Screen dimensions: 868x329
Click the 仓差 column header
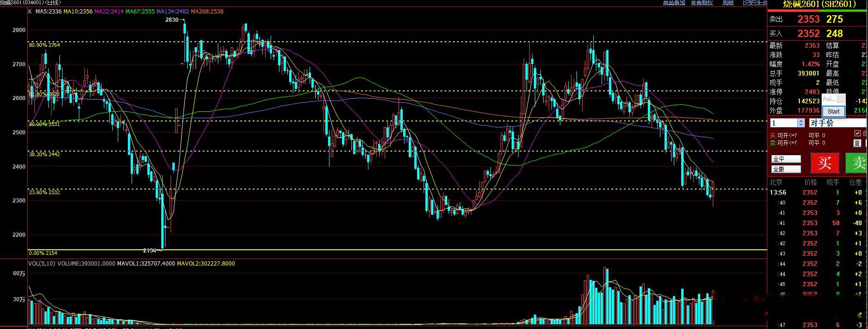(855, 182)
